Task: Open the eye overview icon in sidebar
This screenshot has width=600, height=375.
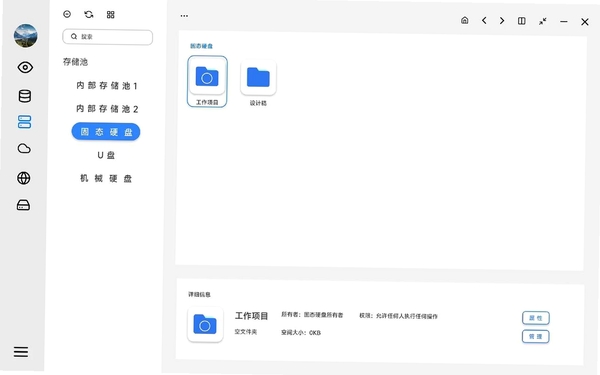Action: tap(25, 68)
